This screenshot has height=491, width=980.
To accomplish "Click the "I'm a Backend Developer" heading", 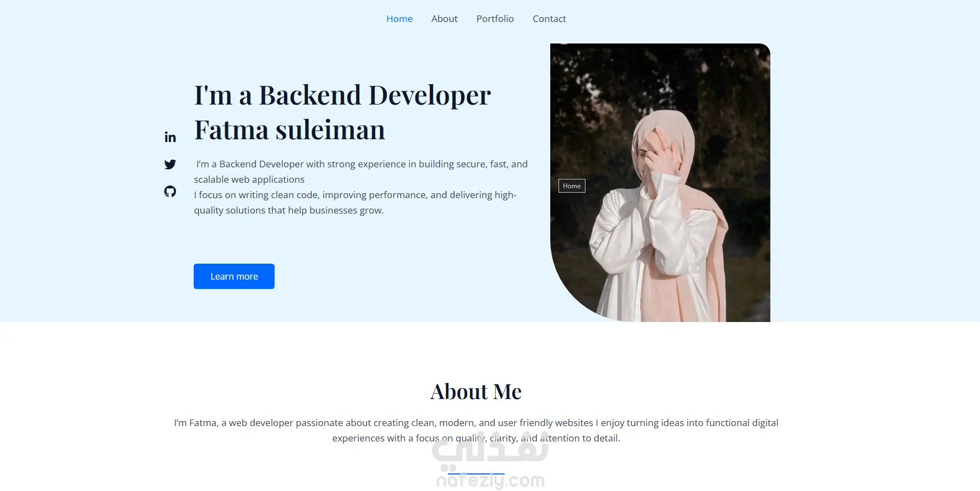I will point(342,95).
